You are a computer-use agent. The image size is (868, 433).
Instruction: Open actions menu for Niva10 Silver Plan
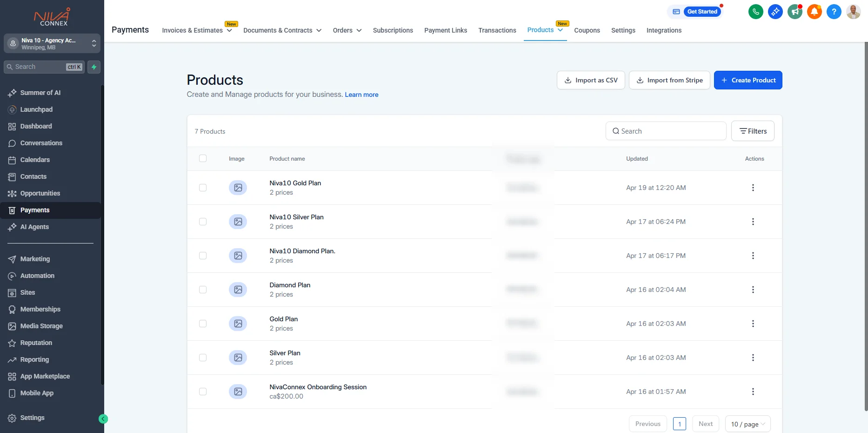(753, 222)
